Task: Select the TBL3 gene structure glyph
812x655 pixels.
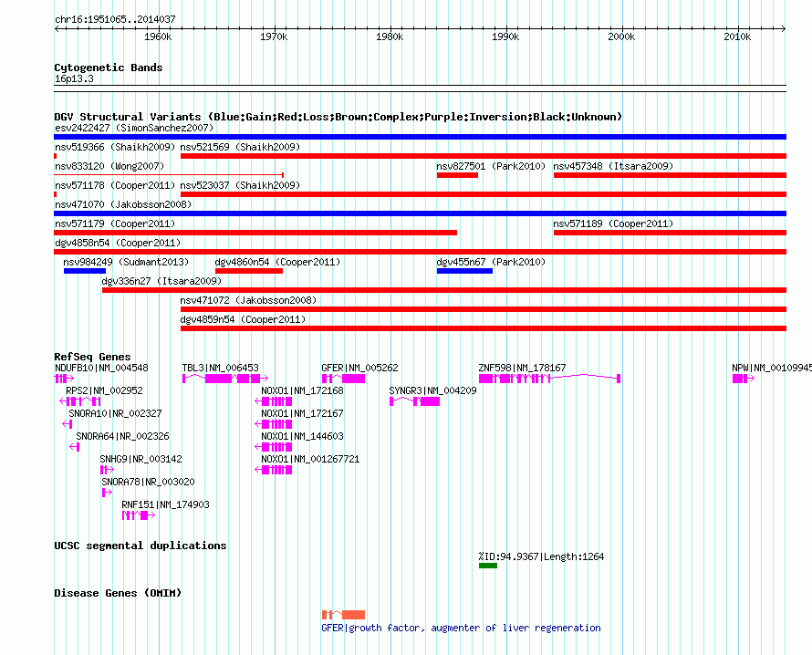Action: (x=225, y=379)
